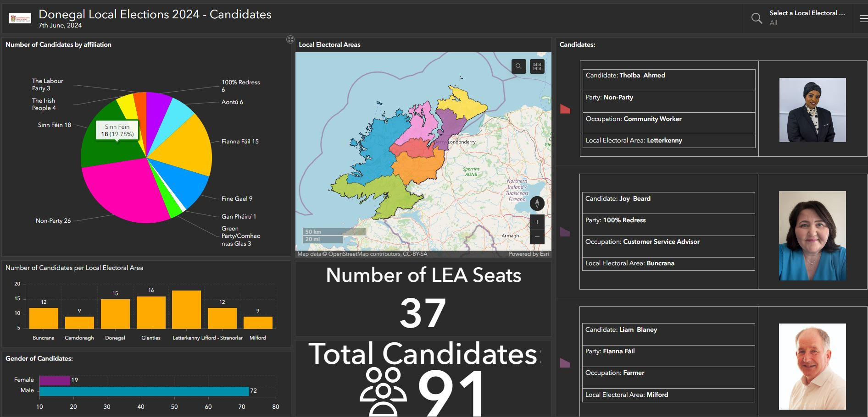
Task: Zoom out on the Local Electoral Areas map
Action: [536, 236]
